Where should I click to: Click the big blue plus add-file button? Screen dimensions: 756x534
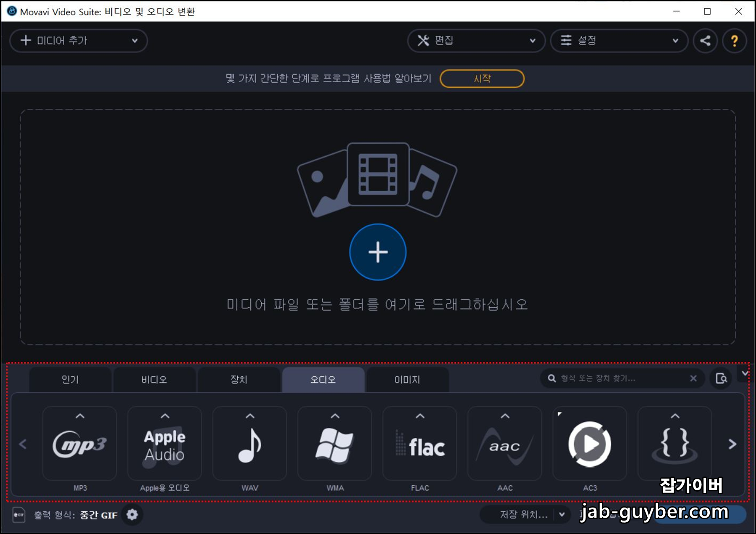[378, 252]
